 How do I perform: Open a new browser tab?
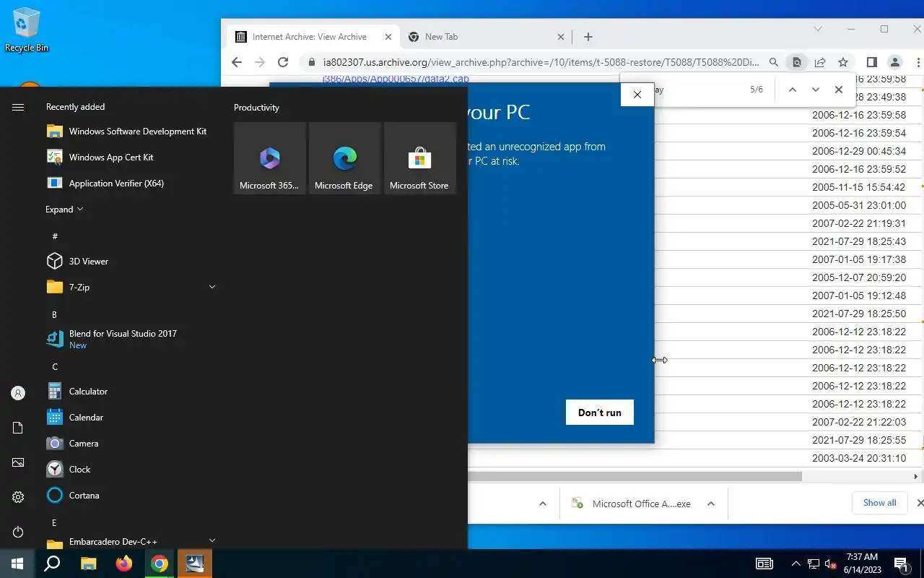click(588, 37)
